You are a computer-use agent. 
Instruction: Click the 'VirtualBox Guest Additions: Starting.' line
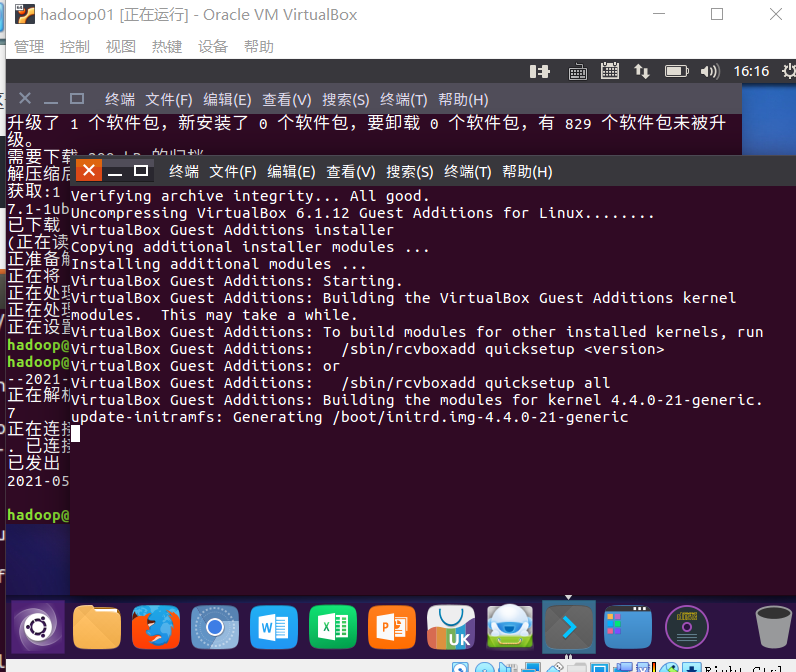237,281
